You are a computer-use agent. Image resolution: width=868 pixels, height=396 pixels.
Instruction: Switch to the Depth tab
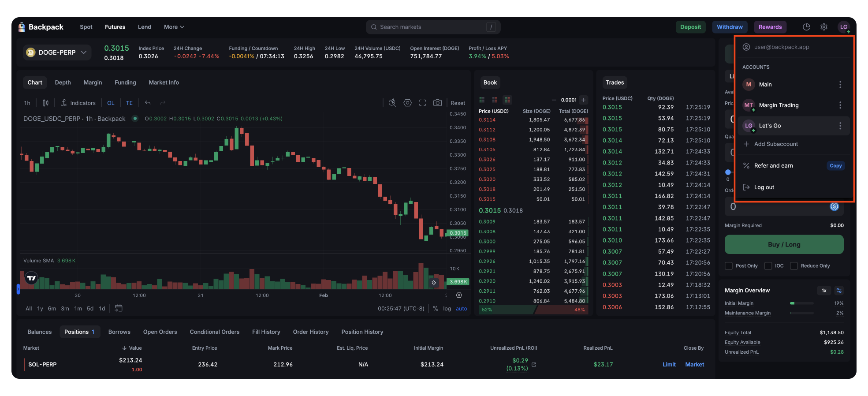point(63,82)
